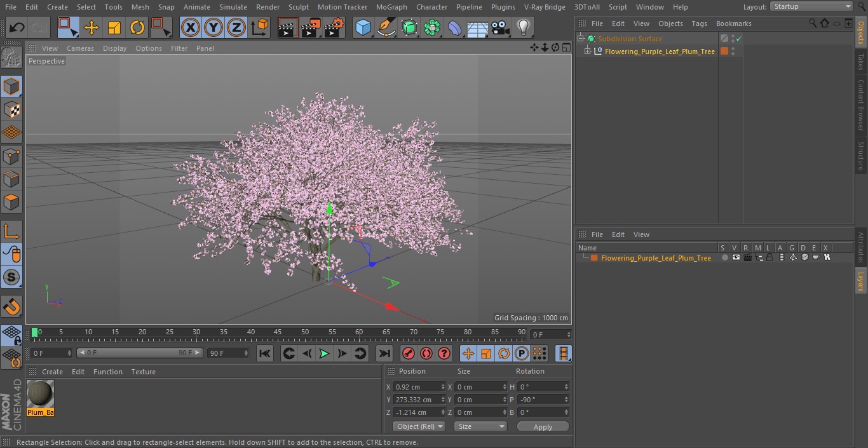Click the Camera object icon
The width and height of the screenshot is (868, 448).
pyautogui.click(x=501, y=27)
